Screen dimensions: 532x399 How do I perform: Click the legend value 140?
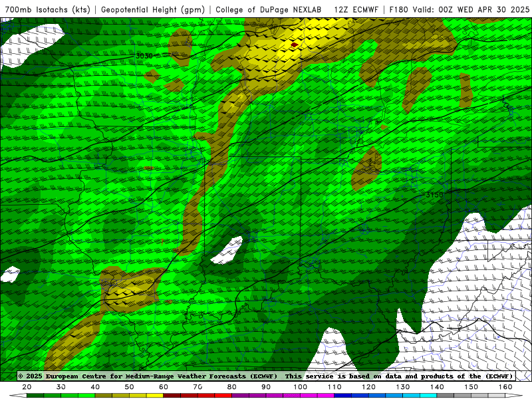(437, 387)
